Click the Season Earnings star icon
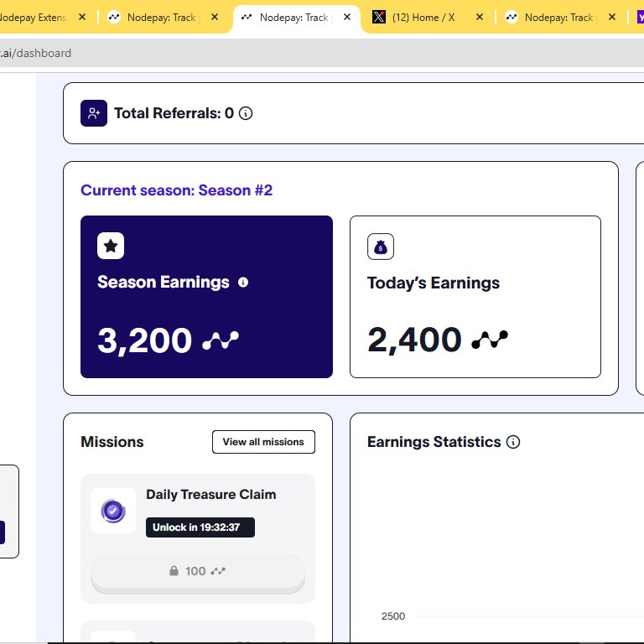The height and width of the screenshot is (644, 644). click(x=111, y=246)
